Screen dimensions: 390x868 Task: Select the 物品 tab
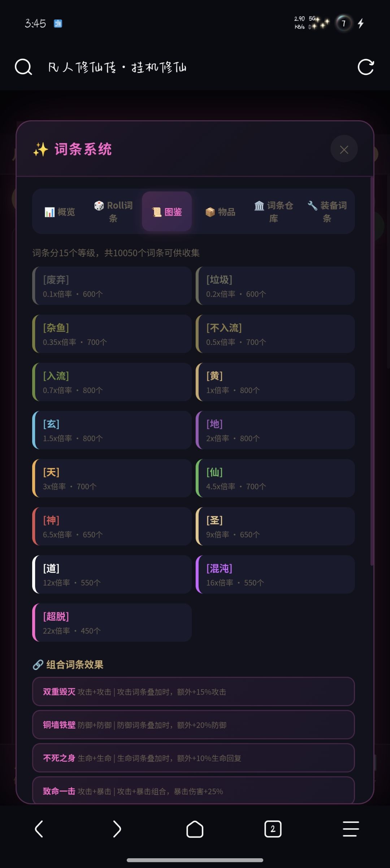point(220,212)
